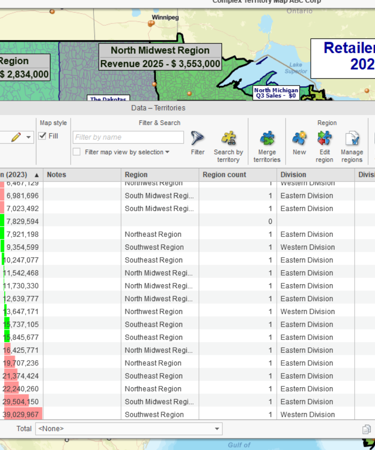Click Eastern Division in the 16,425,771 row
This screenshot has width=375, height=450.
tap(307, 350)
